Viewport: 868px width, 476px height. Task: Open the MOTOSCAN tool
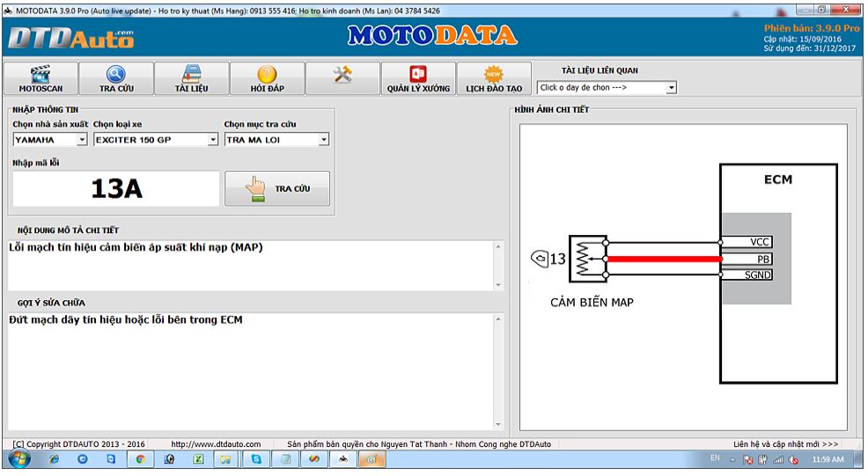(x=41, y=78)
